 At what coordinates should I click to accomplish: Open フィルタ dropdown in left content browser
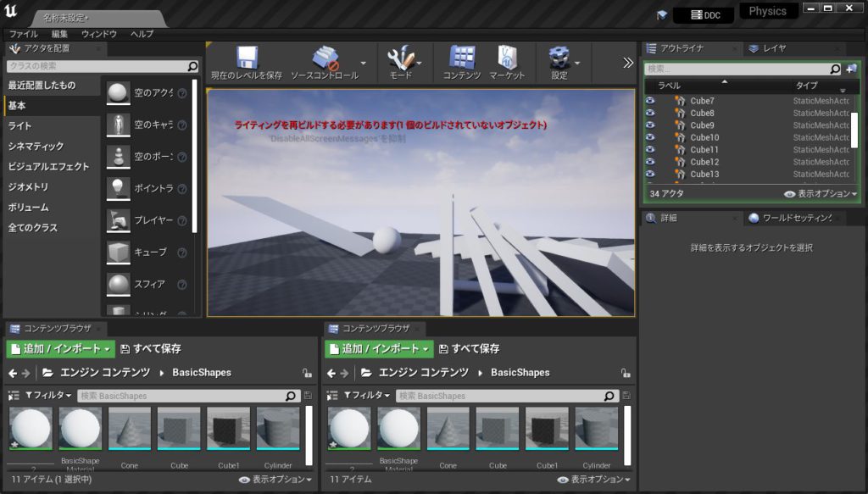pyautogui.click(x=48, y=396)
